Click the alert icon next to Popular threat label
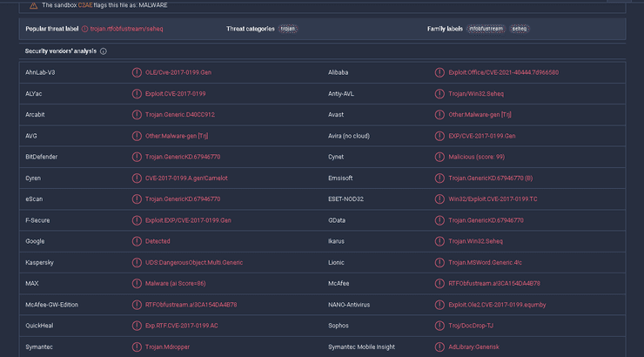This screenshot has width=644, height=357. 84,29
